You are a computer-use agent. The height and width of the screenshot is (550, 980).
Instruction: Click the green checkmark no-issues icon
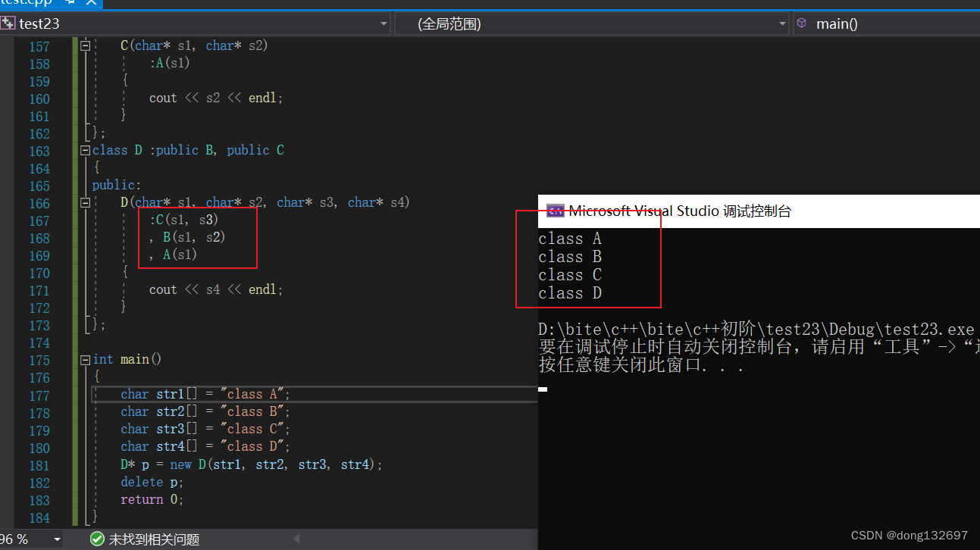pos(97,539)
